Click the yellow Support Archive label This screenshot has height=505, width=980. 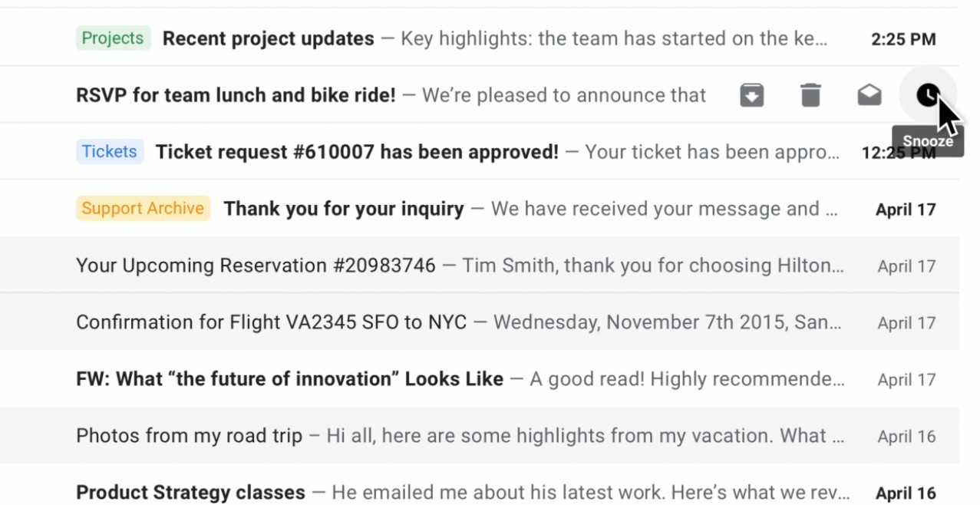point(143,208)
